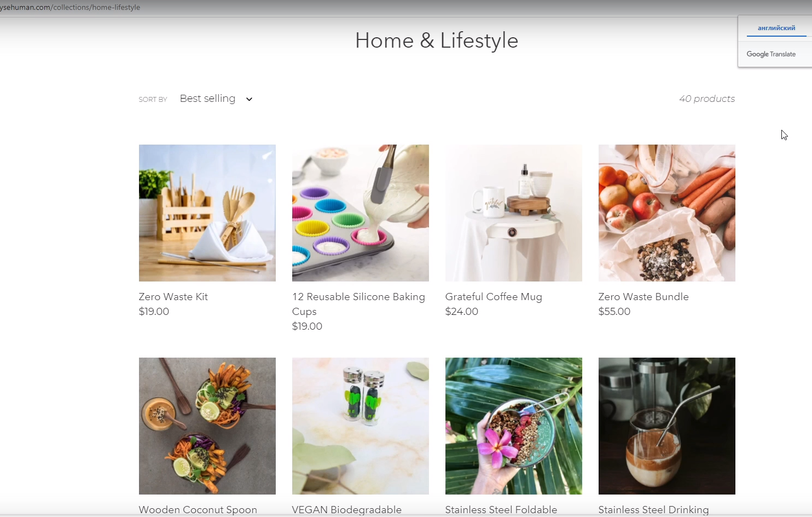
Task: Open the Stainless Steel Foldable straw image
Action: [x=514, y=426]
